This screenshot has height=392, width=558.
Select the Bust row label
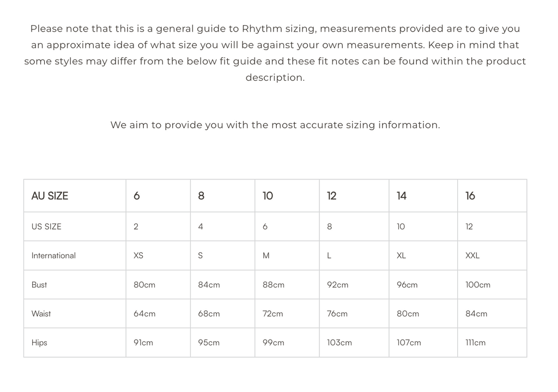39,285
